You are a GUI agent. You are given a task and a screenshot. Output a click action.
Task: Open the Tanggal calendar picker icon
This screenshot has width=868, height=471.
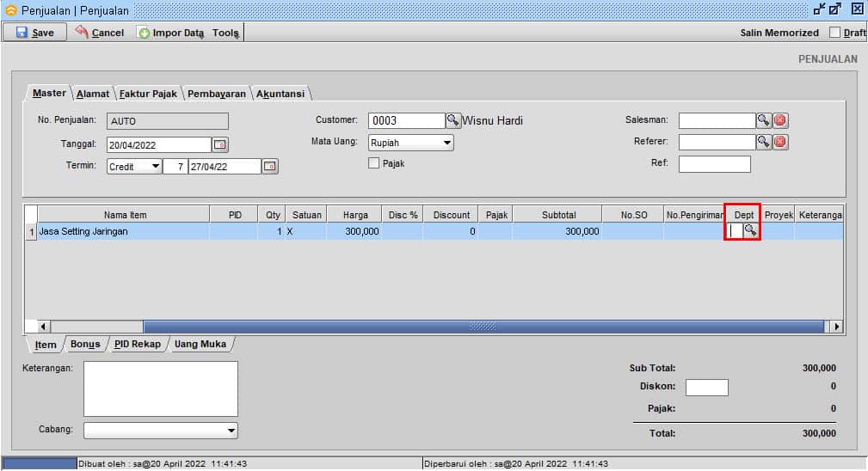219,145
